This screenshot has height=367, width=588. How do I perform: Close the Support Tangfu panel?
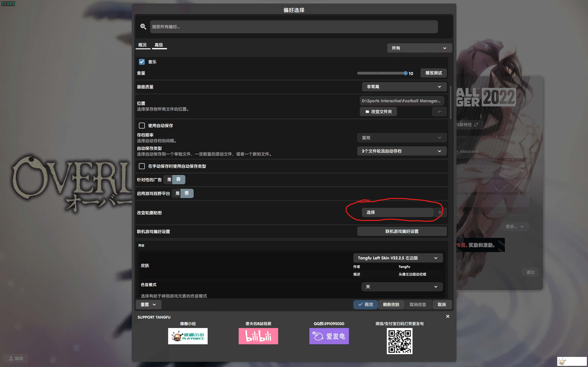click(448, 316)
